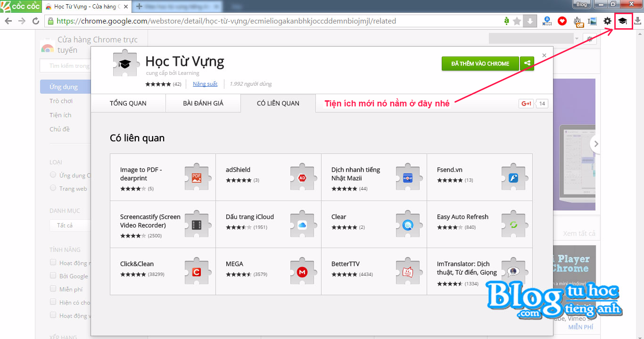
Task: Open the Học Từ Vựng graduation cap extension
Action: pyautogui.click(x=623, y=21)
